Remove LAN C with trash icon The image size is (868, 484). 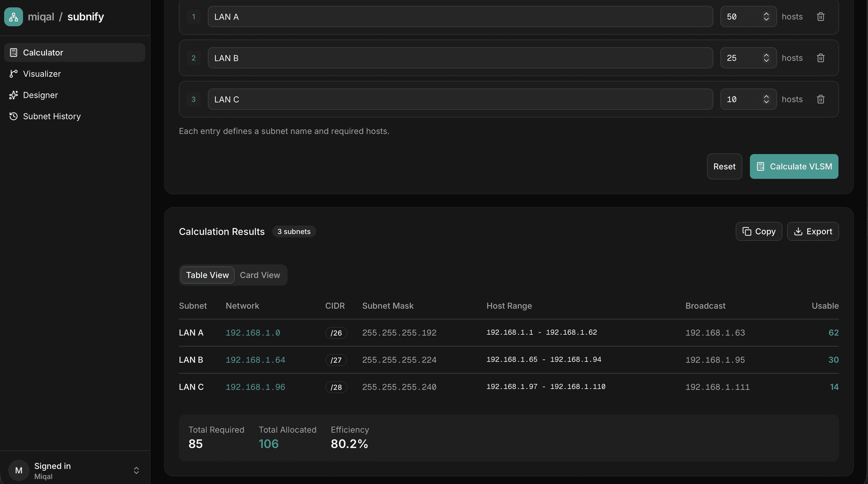(x=820, y=99)
